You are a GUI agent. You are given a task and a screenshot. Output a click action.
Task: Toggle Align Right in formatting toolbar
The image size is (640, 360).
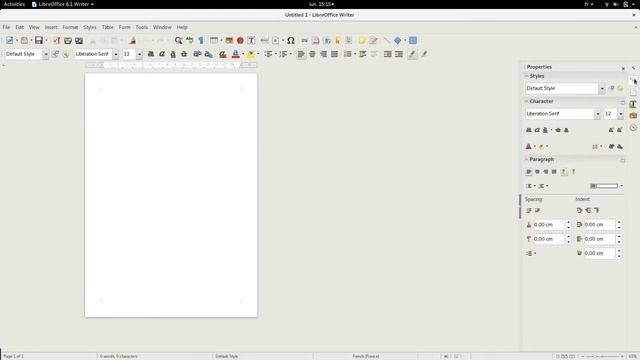pyautogui.click(x=323, y=54)
